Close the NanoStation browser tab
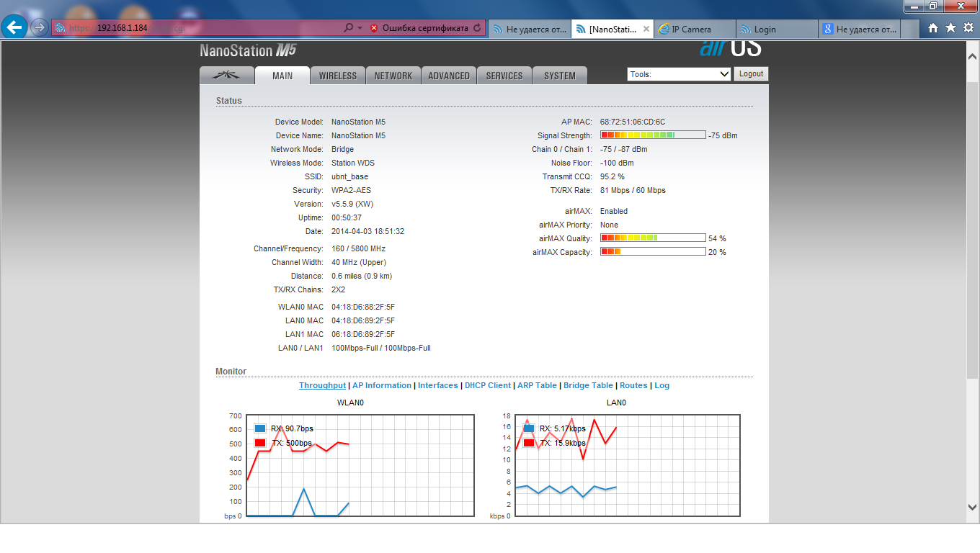 [x=646, y=29]
